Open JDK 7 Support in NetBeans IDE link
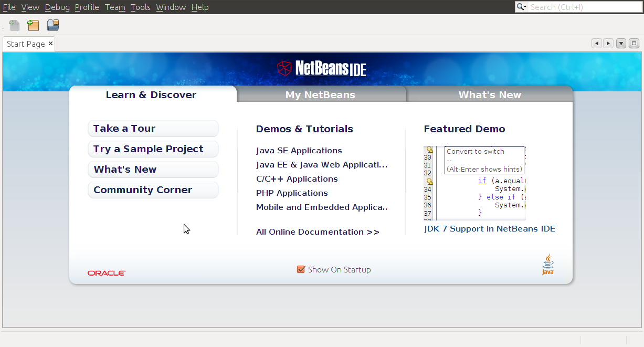The width and height of the screenshot is (644, 347). coord(490,229)
